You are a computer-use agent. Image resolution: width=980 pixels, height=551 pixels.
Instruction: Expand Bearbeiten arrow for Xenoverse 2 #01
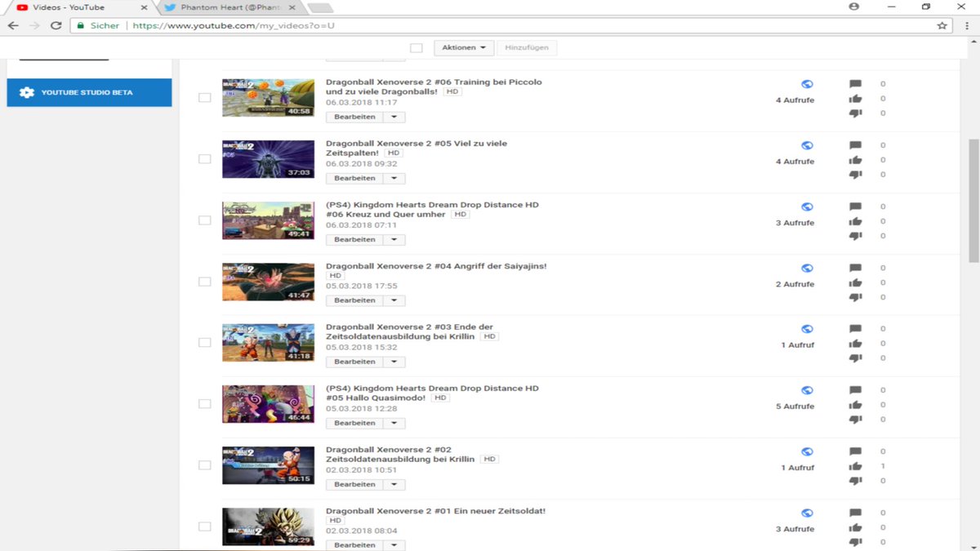pyautogui.click(x=394, y=545)
